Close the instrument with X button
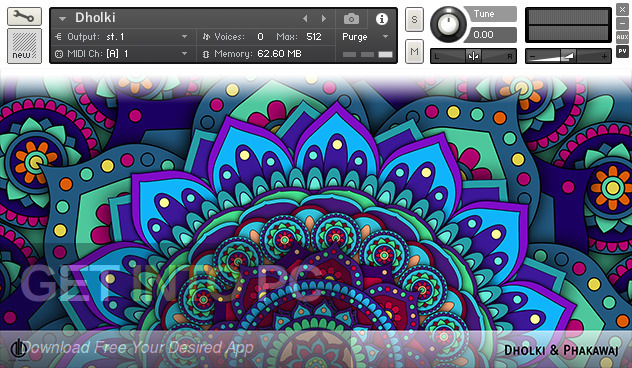Image resolution: width=632 pixels, height=368 pixels. (x=622, y=10)
